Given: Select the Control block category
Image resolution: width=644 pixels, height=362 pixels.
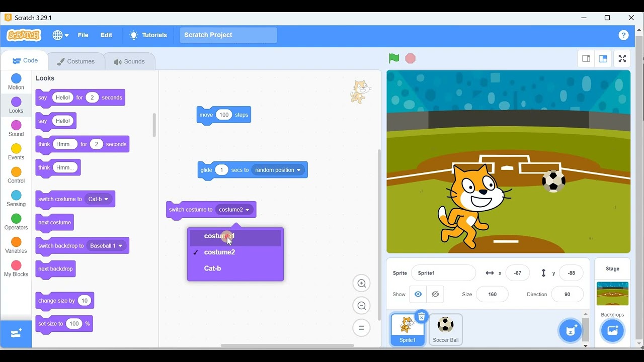Looking at the screenshot, I should [x=16, y=175].
